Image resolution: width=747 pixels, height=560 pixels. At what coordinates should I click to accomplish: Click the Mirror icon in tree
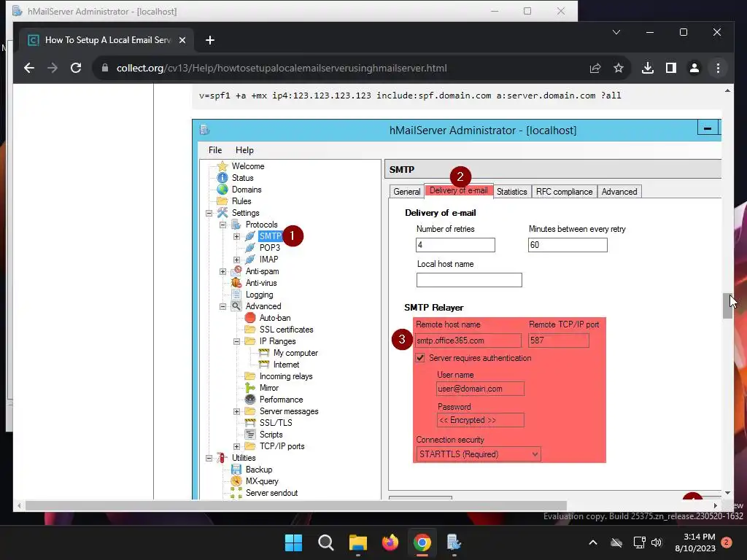[x=250, y=388]
